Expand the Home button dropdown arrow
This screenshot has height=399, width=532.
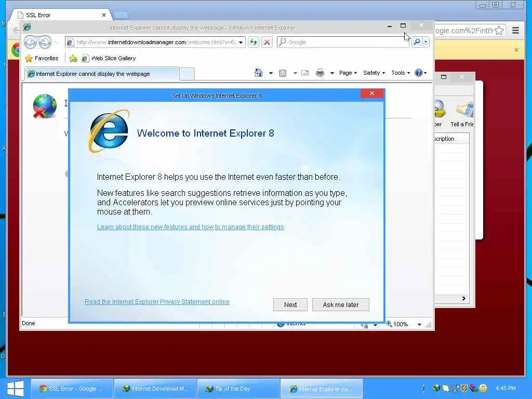(x=271, y=73)
